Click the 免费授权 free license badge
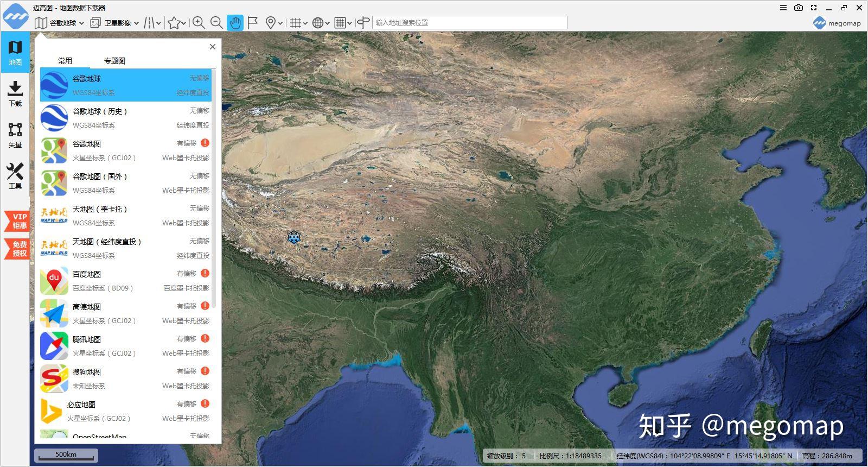The width and height of the screenshot is (868, 467). [17, 249]
